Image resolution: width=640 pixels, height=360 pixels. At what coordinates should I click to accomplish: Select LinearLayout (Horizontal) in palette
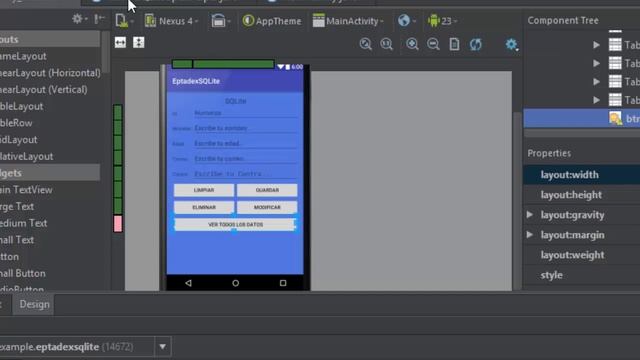50,73
